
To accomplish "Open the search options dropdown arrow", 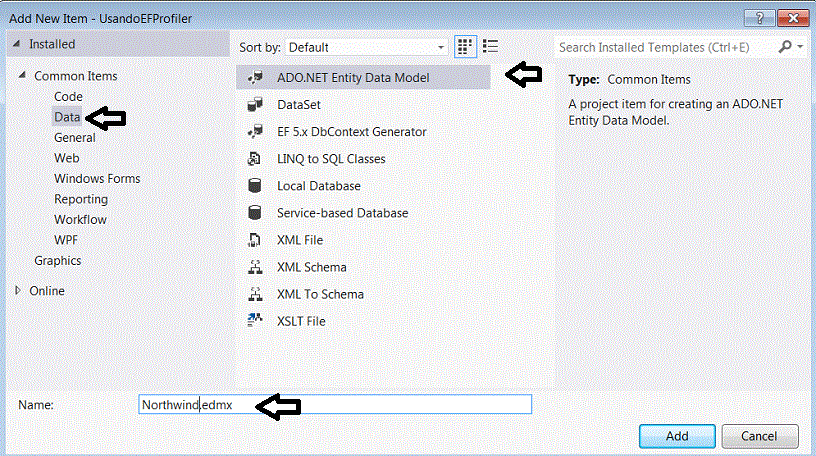I will click(800, 47).
